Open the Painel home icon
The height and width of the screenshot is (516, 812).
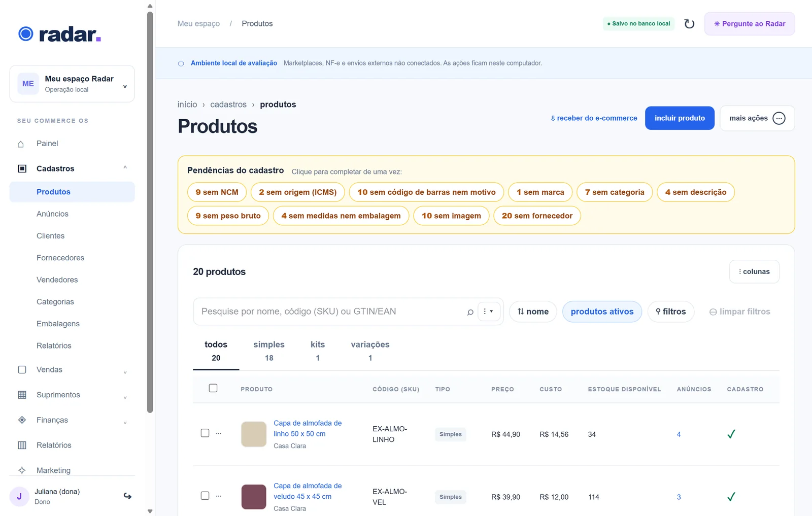21,144
